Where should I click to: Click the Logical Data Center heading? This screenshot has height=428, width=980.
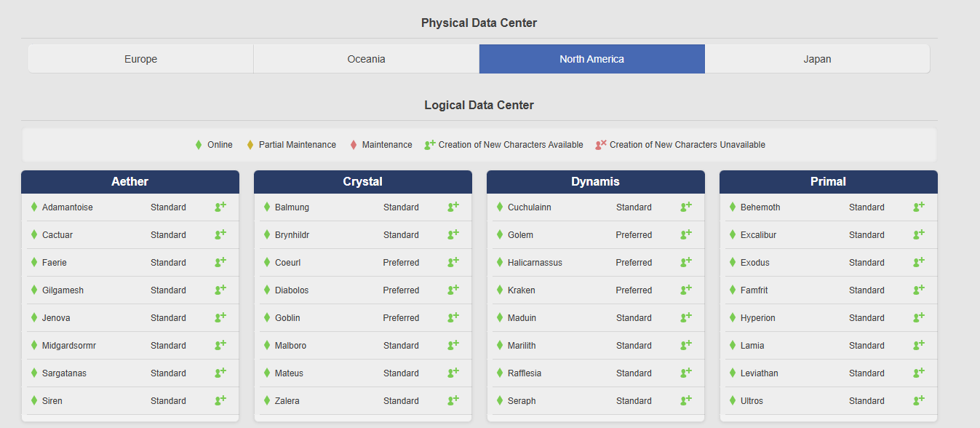pyautogui.click(x=479, y=106)
